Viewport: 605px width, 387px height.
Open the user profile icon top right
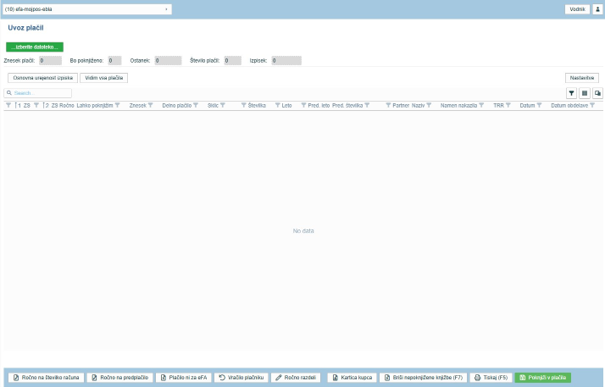pyautogui.click(x=597, y=9)
